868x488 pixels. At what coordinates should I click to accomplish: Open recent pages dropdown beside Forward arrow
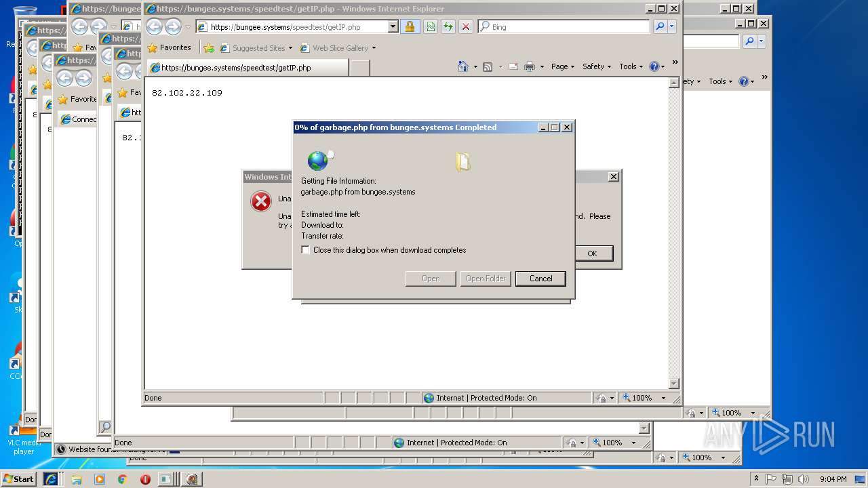click(x=188, y=28)
